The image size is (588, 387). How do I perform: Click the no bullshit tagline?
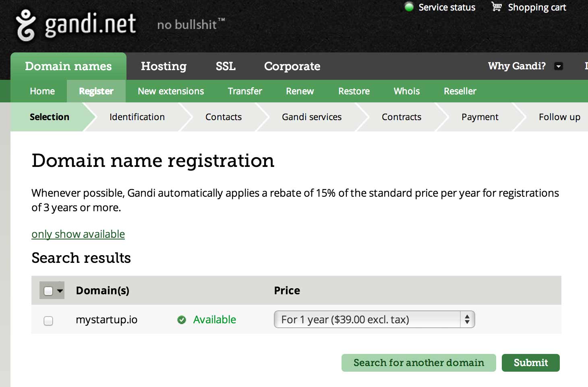[191, 25]
